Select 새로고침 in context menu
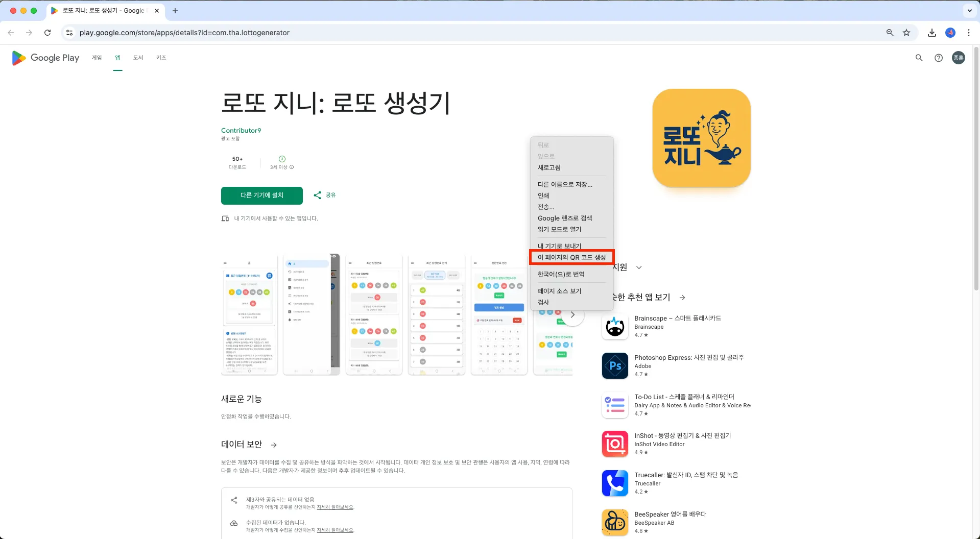Screen dimensions: 980x539 pos(571,167)
